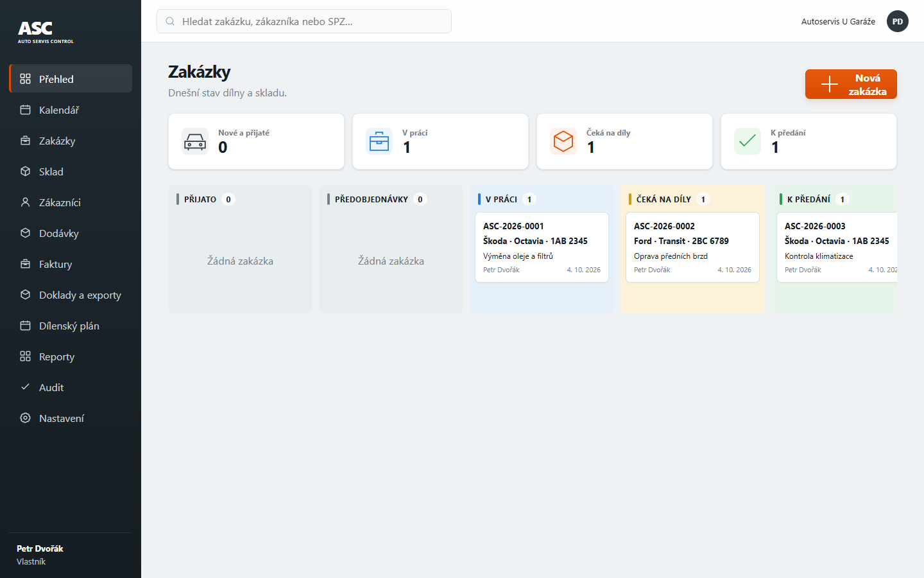Click the Sklad box icon
The width and height of the screenshot is (924, 578).
pos(25,171)
